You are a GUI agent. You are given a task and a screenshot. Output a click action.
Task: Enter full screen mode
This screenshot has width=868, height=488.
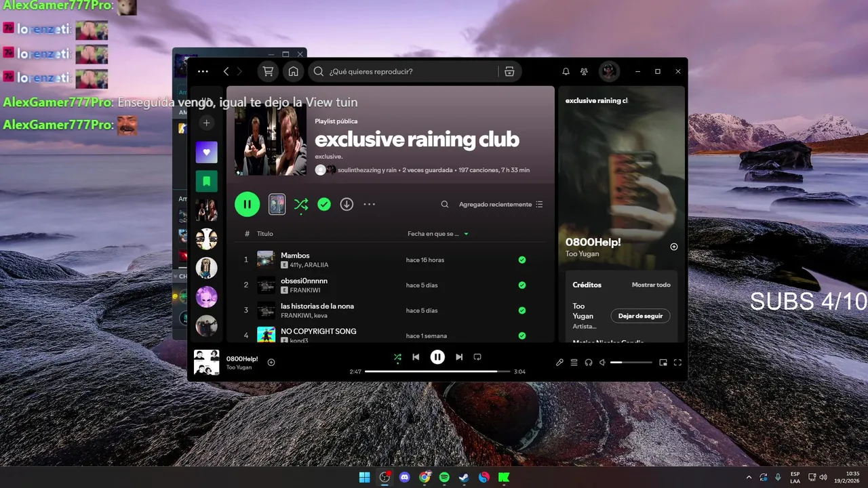[677, 363]
